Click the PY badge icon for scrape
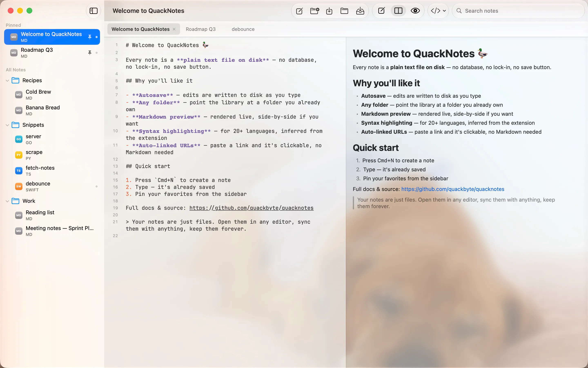The image size is (588, 368). tap(19, 155)
